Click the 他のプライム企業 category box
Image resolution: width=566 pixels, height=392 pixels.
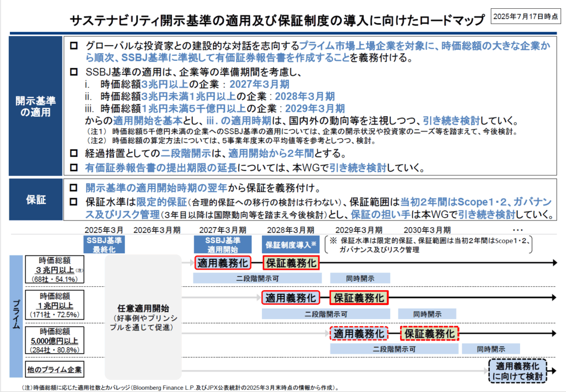pyautogui.click(x=54, y=368)
